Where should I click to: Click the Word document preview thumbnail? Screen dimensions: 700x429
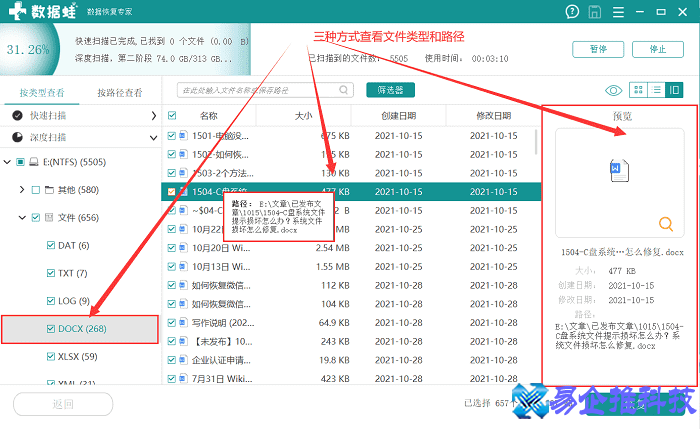pos(619,171)
